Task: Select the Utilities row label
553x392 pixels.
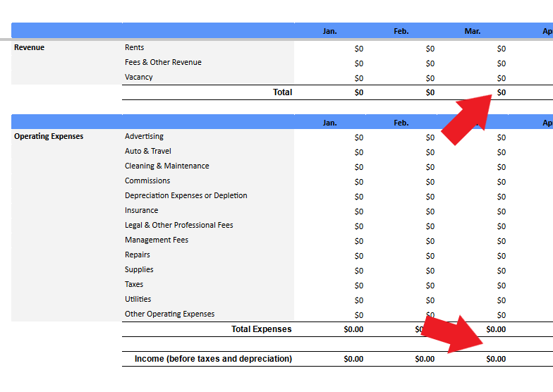Action: pos(138,299)
